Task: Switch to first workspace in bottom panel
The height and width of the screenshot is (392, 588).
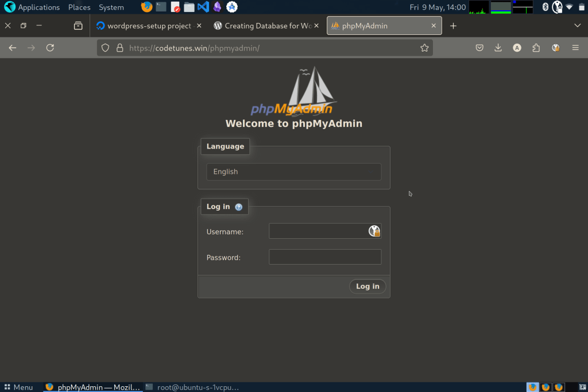Action: click(x=532, y=387)
